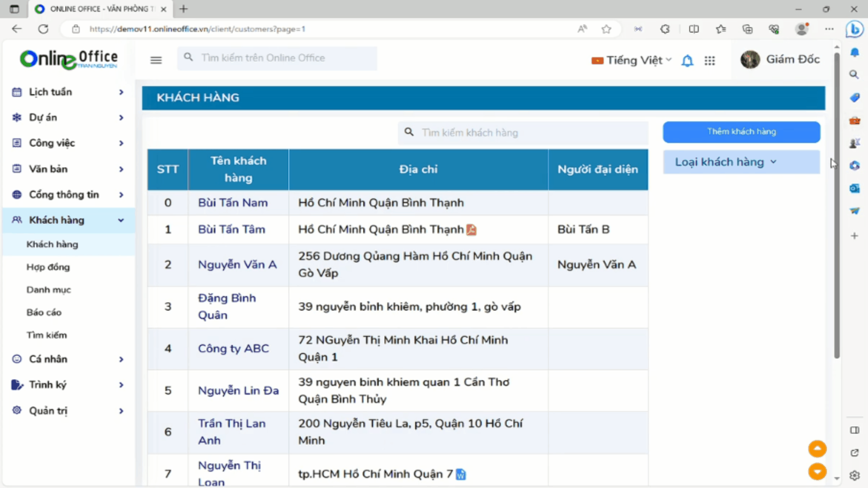
Task: Expand the Công việc sidebar menu
Action: coord(68,143)
